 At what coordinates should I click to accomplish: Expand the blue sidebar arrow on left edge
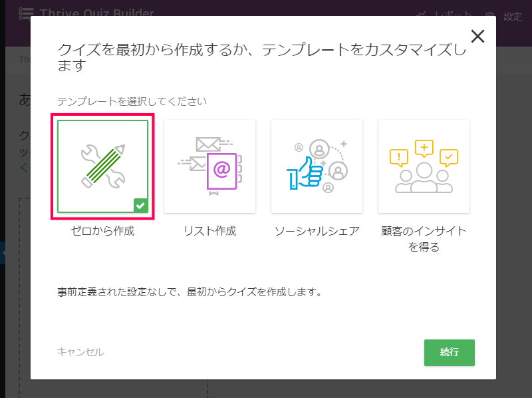coord(2,254)
